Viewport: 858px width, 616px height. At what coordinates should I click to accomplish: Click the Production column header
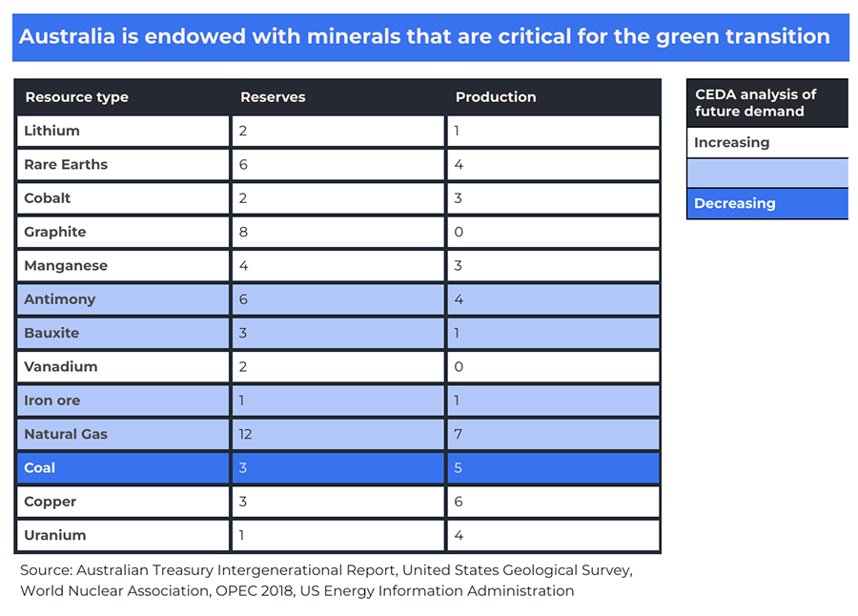(496, 97)
